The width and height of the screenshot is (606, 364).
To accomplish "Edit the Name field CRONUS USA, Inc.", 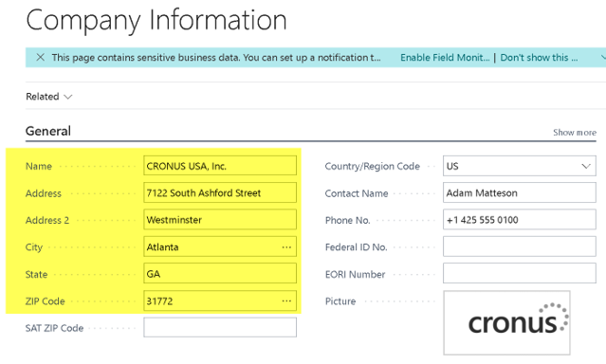I will (220, 166).
